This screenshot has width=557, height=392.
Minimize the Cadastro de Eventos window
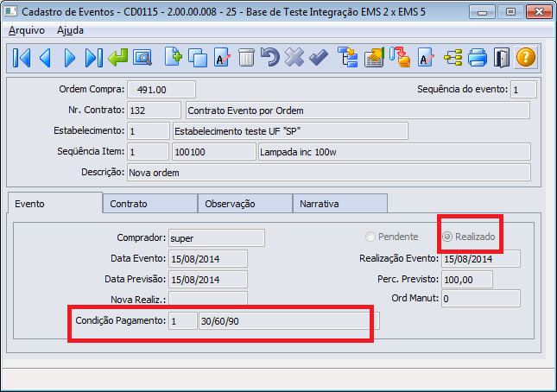(x=482, y=12)
